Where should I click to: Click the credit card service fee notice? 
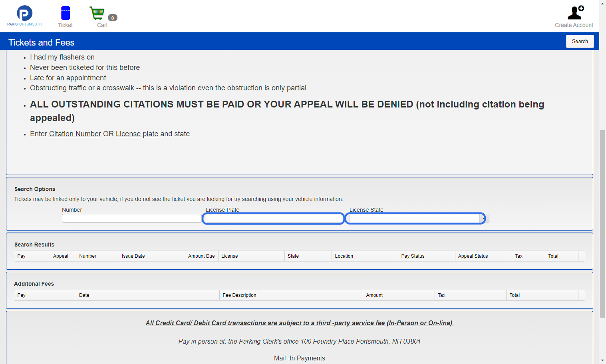[300, 323]
